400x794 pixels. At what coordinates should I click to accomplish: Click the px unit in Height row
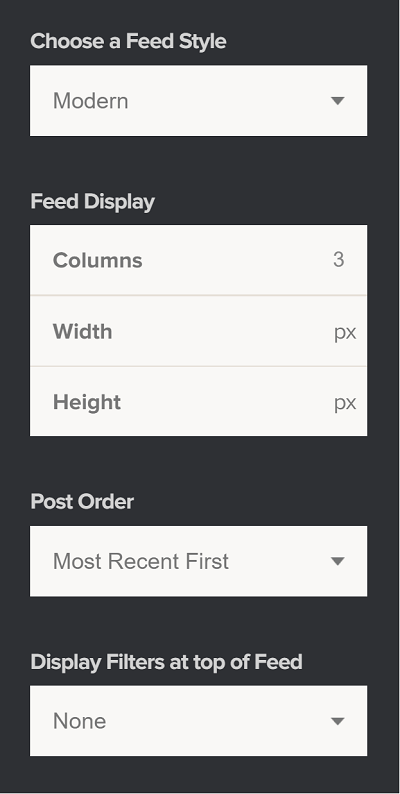(345, 404)
